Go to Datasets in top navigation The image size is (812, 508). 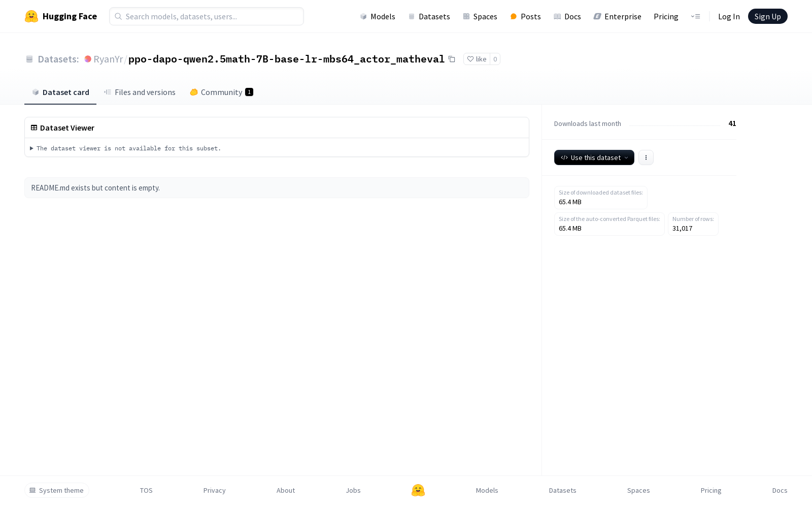click(429, 16)
